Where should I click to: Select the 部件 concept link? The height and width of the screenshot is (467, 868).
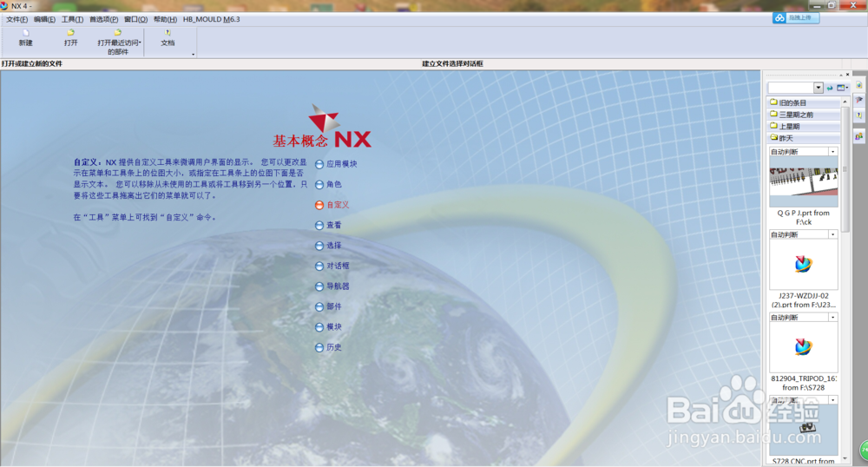328,307
